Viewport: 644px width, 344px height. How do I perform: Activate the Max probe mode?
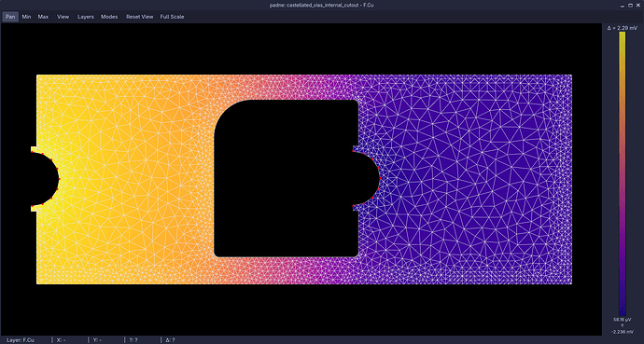[43, 17]
